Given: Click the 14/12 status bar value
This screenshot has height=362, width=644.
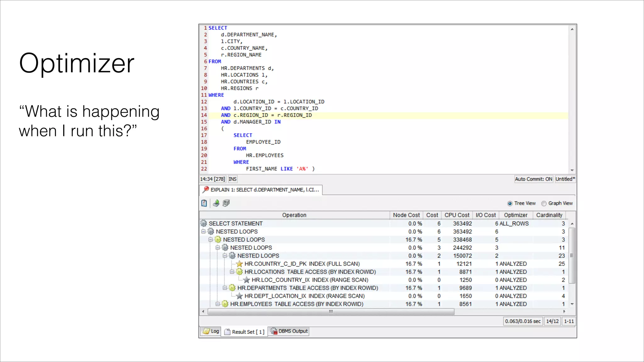Looking at the screenshot, I should pos(552,321).
